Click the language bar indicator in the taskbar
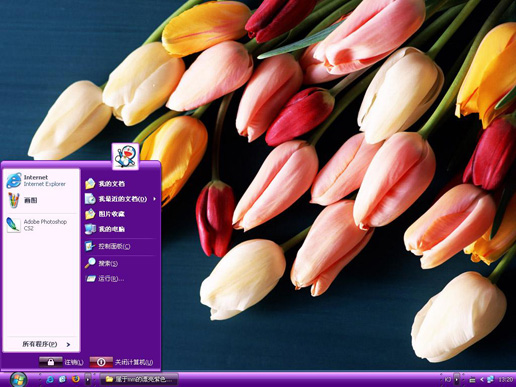The width and height of the screenshot is (516, 387). coord(448,380)
